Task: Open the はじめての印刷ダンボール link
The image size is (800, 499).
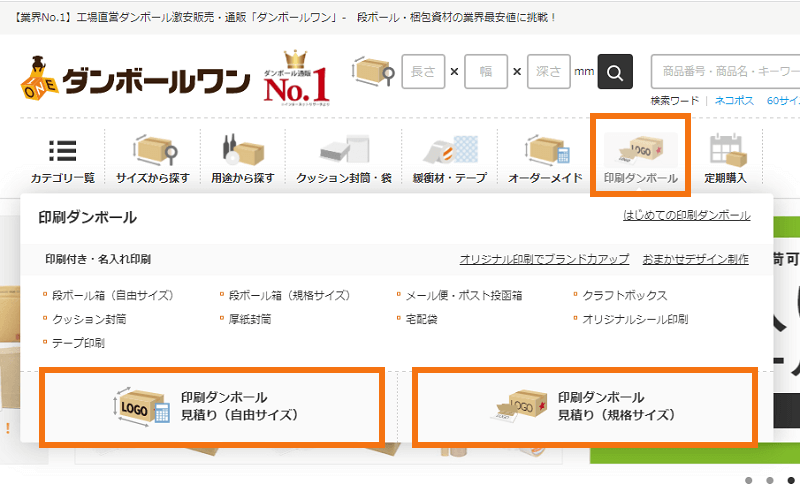Action: 686,216
